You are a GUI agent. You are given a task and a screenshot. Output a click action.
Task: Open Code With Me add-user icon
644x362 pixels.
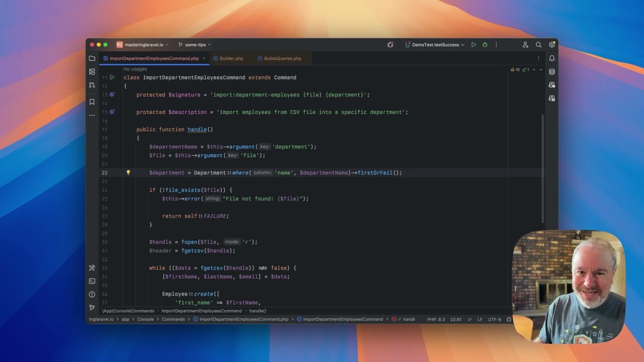(x=525, y=45)
